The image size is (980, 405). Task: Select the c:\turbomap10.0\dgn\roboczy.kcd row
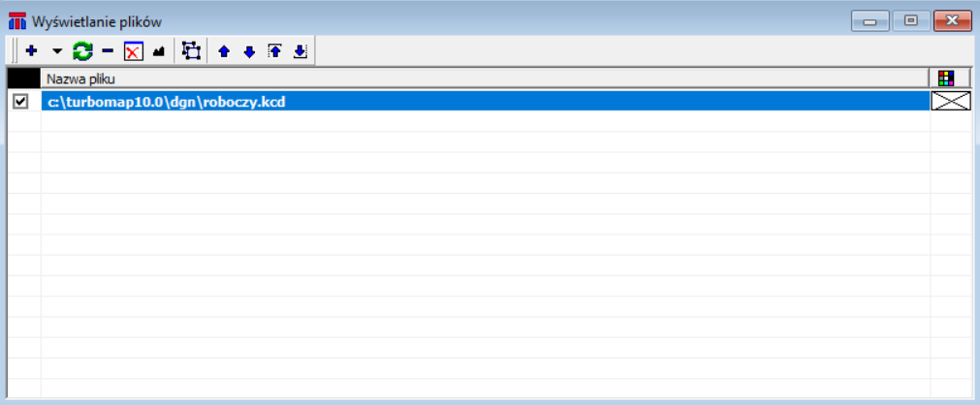(485, 101)
